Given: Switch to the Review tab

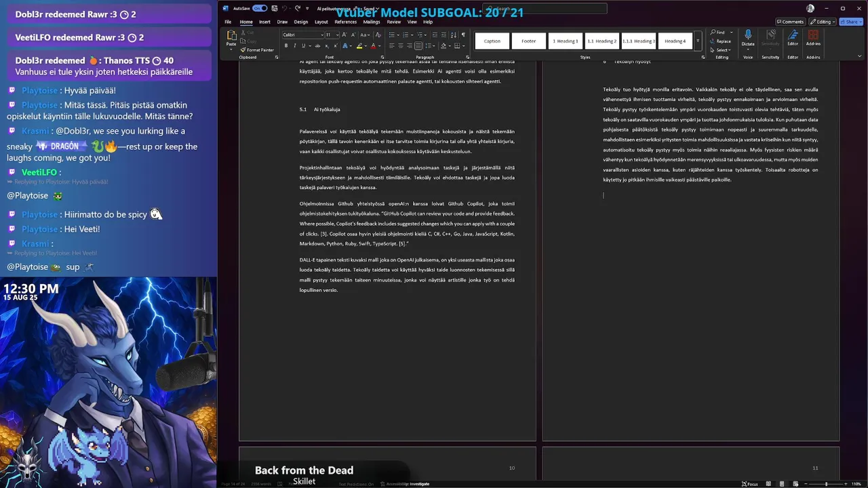Looking at the screenshot, I should pos(394,22).
